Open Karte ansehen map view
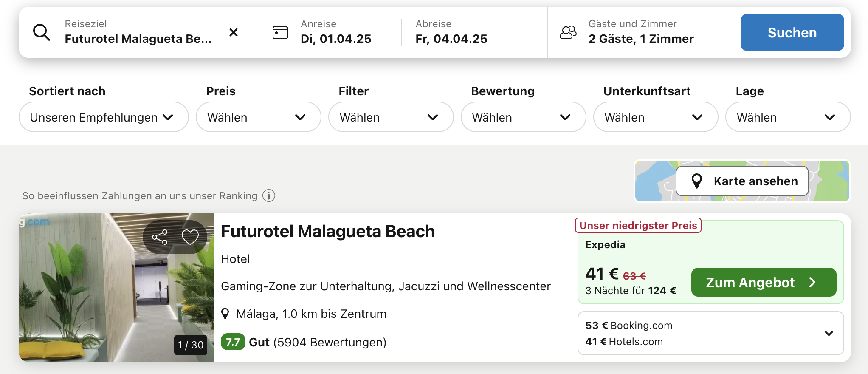Viewport: 868px width, 374px height. [742, 181]
